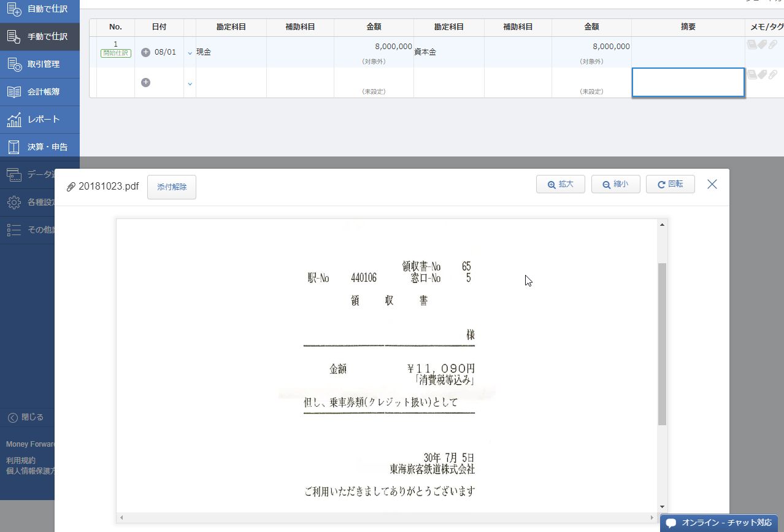Click the 縮小 zoom-out button
784x532 pixels.
pos(616,184)
